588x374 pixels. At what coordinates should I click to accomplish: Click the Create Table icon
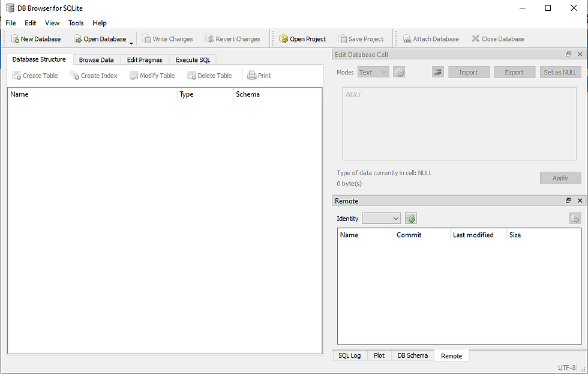point(17,76)
